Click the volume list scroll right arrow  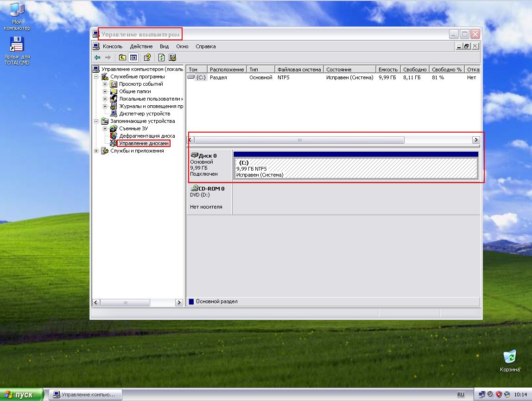(x=476, y=140)
